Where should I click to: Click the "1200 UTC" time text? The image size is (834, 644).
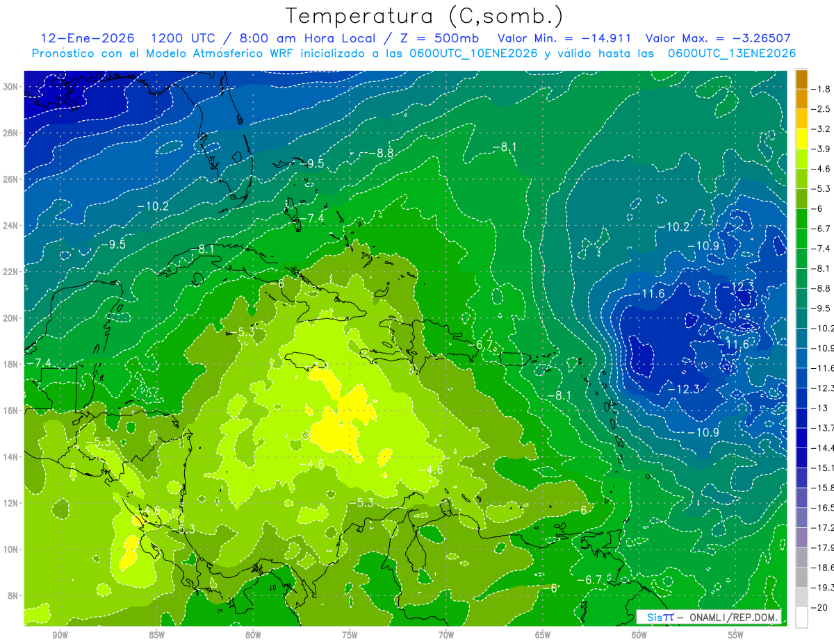coord(183,38)
